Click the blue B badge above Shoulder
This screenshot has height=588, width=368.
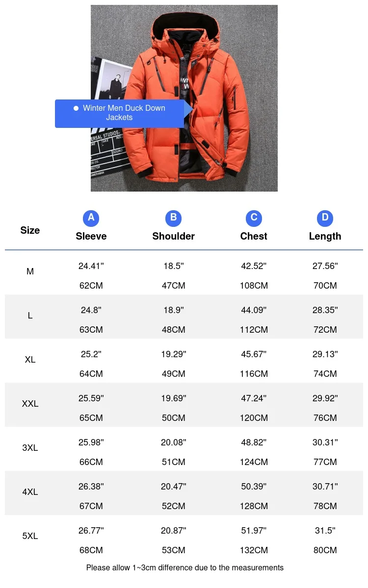[x=173, y=218]
